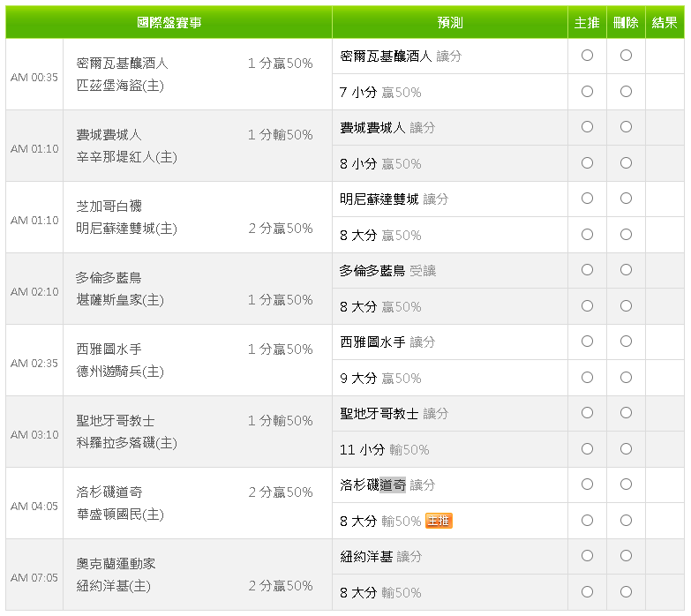Select 主推 radio for 紐約洋基 讓分

tap(587, 556)
